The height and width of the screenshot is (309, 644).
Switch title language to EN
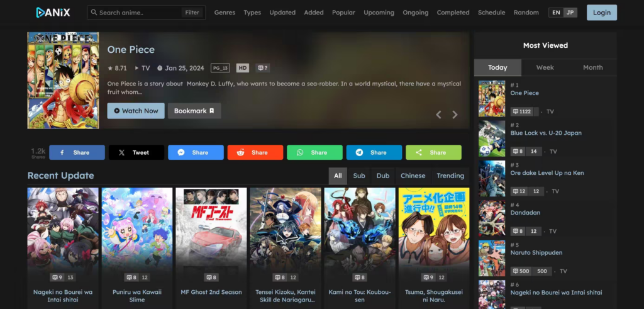point(556,13)
